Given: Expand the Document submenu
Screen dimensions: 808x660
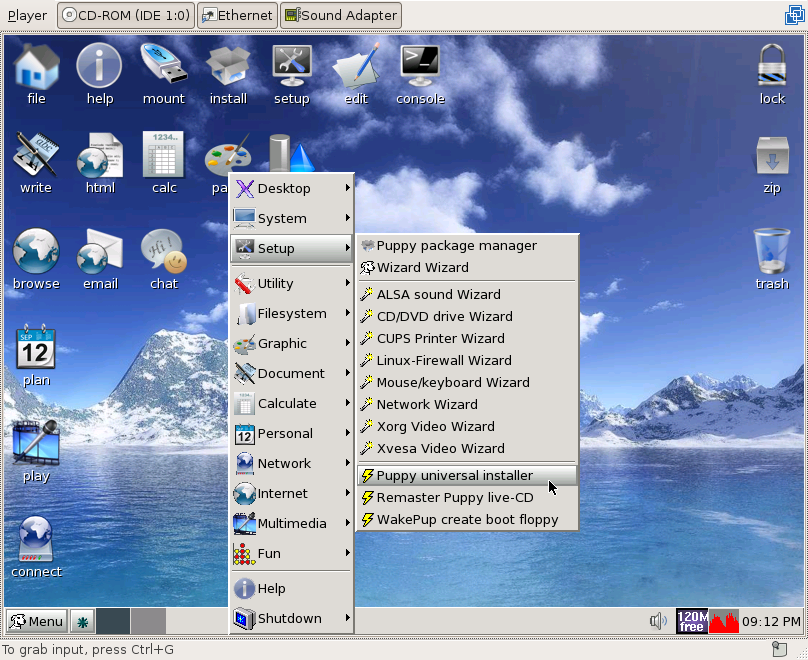Looking at the screenshot, I should (292, 374).
